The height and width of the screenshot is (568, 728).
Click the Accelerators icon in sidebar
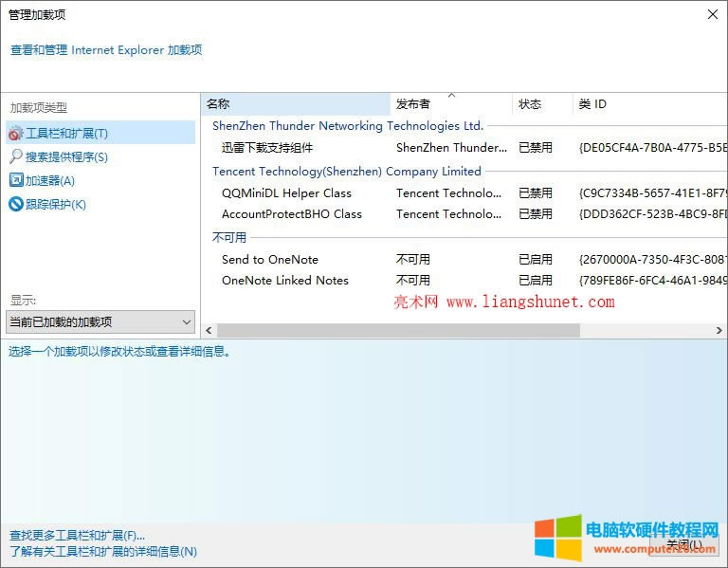click(x=16, y=180)
